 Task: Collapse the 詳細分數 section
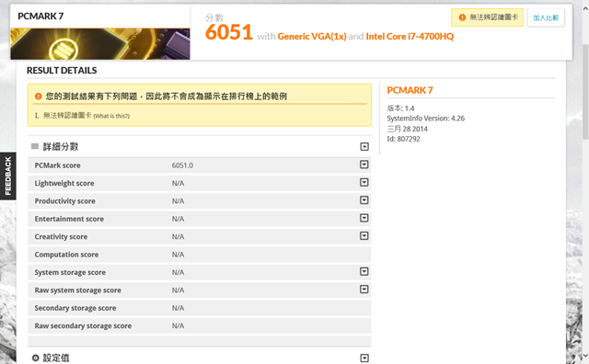(x=364, y=147)
